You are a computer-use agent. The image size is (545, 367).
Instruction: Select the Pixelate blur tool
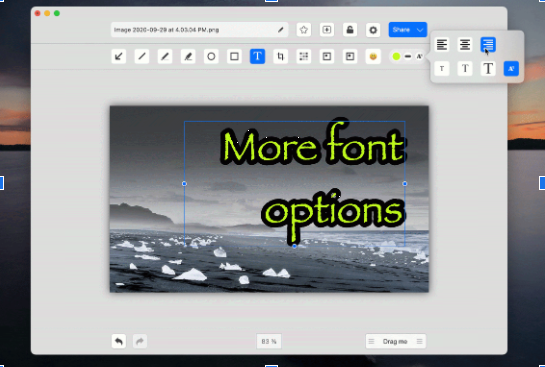coord(303,56)
